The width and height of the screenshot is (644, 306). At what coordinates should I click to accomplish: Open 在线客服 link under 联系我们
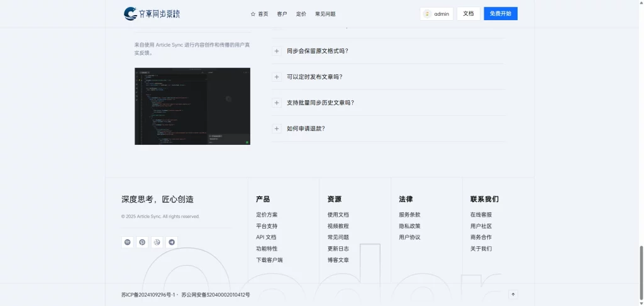pos(481,215)
